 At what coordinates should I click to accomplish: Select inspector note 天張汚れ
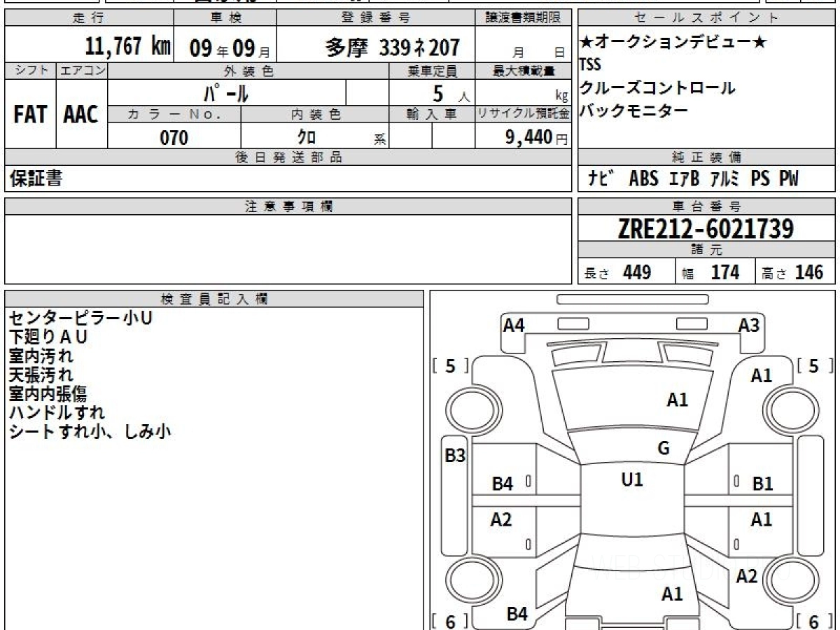point(41,375)
